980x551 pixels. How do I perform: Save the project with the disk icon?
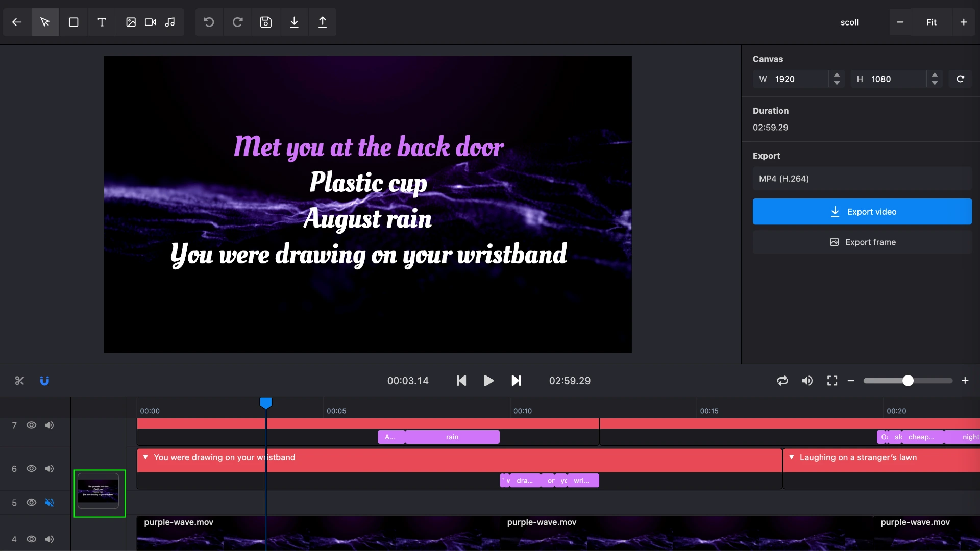(265, 22)
